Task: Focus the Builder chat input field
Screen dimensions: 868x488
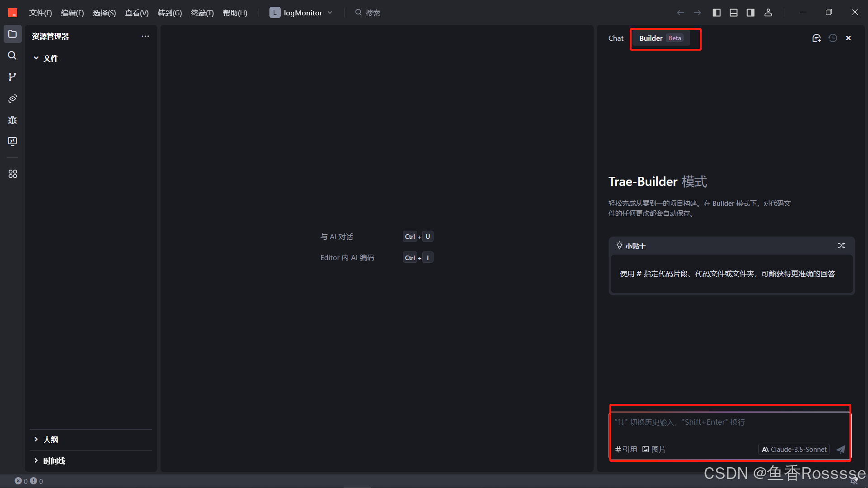Action: point(730,422)
